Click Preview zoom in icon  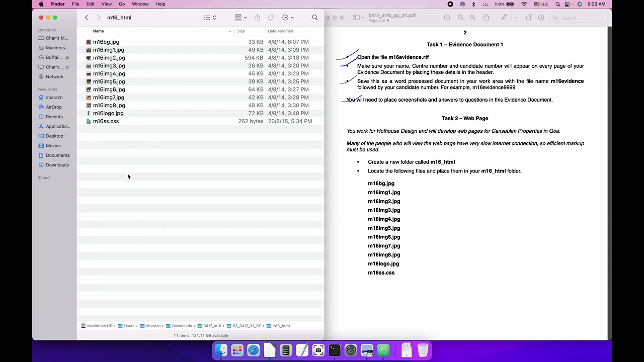tap(472, 18)
